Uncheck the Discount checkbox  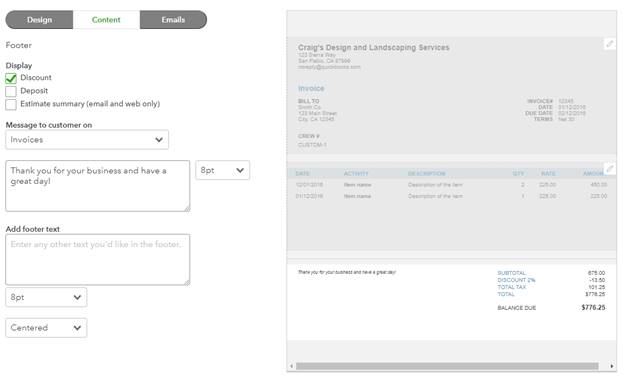[11, 78]
